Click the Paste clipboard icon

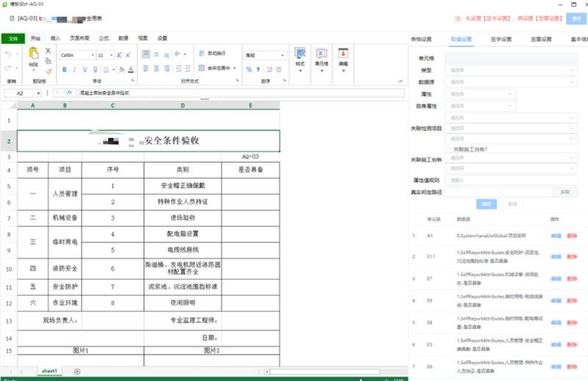pyautogui.click(x=33, y=53)
